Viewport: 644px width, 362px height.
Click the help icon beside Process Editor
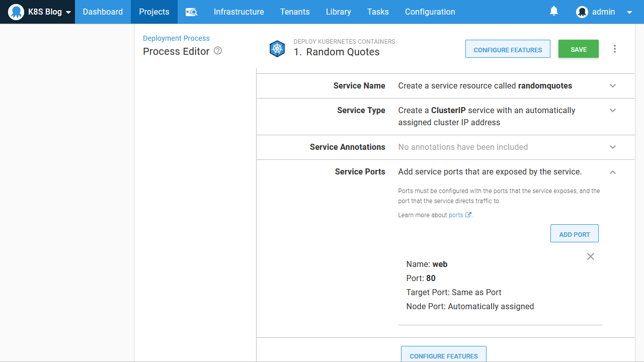click(218, 51)
